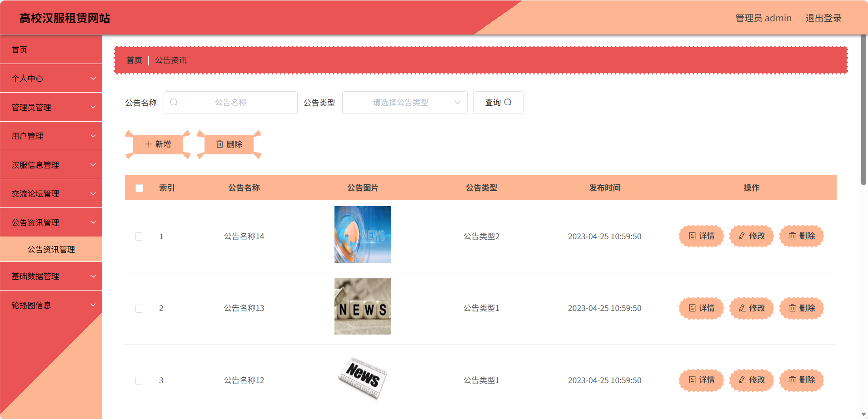Image resolution: width=868 pixels, height=419 pixels.
Task: Expand 汉服信息管理 sidebar chevron
Action: (93, 165)
